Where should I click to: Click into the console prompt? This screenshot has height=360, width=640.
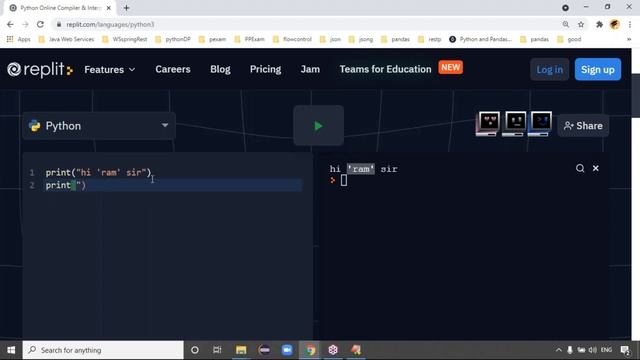(x=344, y=180)
